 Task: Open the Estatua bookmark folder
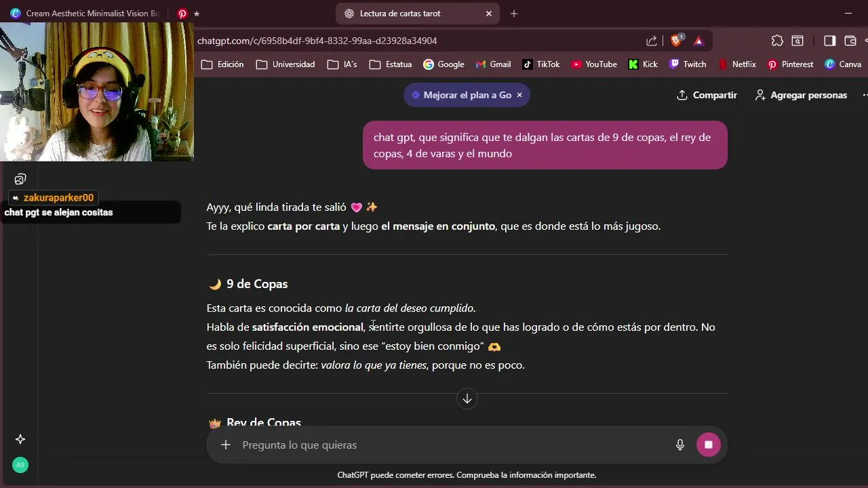coord(391,64)
